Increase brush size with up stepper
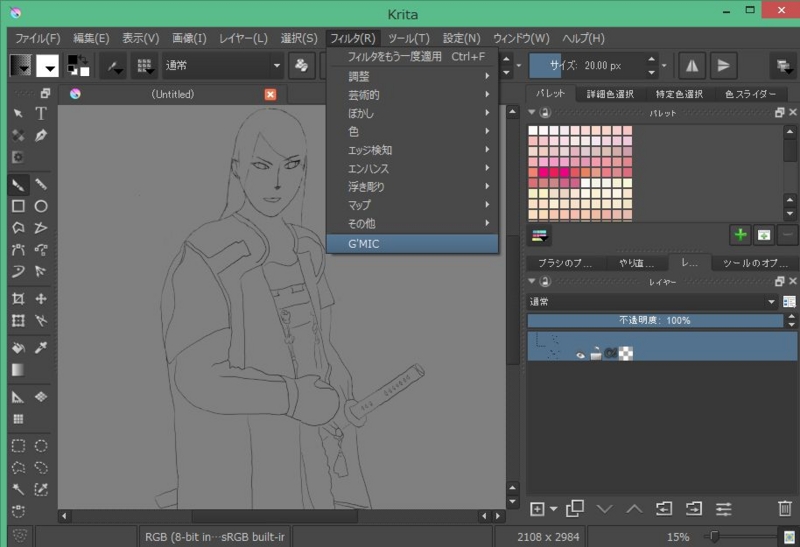This screenshot has height=547, width=800. click(x=652, y=59)
